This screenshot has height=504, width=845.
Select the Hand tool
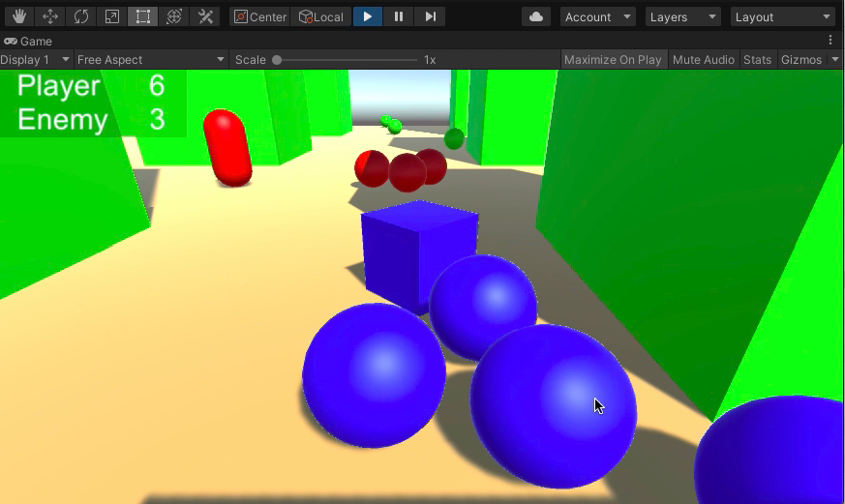19,16
